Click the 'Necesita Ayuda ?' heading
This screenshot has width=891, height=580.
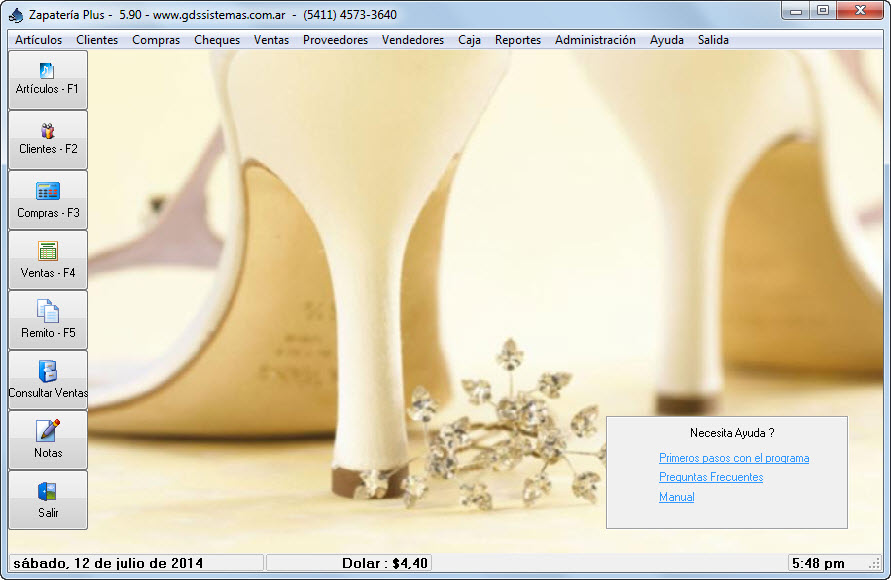(x=732, y=433)
